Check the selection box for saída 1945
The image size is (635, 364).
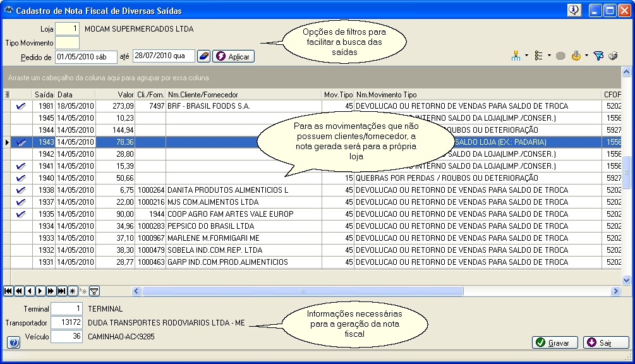coord(21,118)
